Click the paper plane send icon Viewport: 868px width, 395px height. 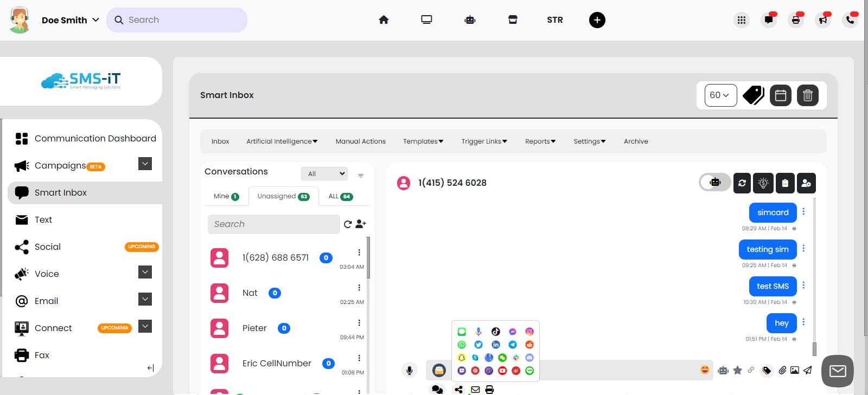tap(808, 370)
